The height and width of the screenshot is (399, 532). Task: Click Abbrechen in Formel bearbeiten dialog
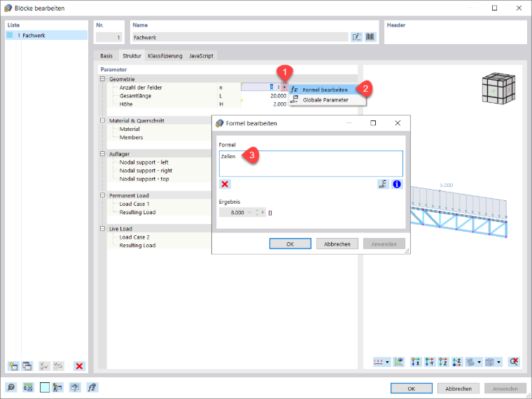point(337,244)
